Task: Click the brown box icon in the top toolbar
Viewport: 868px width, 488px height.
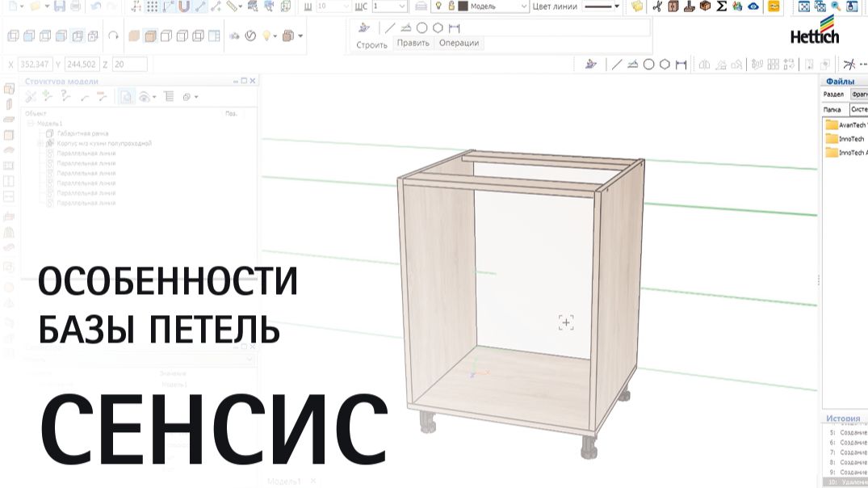Action: (705, 6)
